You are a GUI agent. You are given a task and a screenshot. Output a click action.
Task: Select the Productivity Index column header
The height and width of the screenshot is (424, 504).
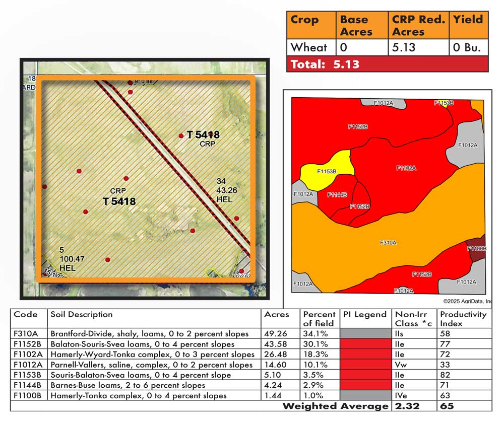click(x=463, y=319)
